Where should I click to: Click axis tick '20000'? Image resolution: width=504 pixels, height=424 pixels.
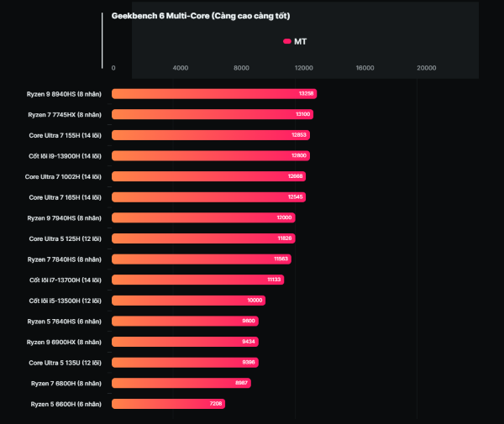pos(427,68)
